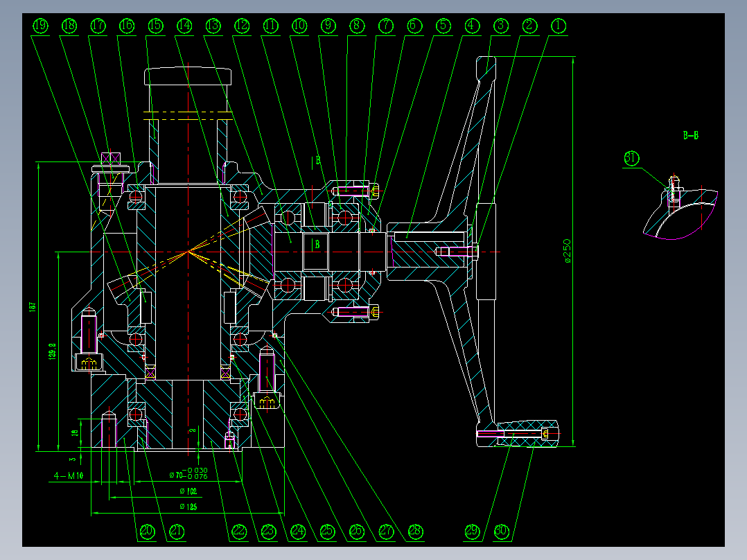Click part balloon number 6
The height and width of the screenshot is (560, 747).
pos(414,26)
